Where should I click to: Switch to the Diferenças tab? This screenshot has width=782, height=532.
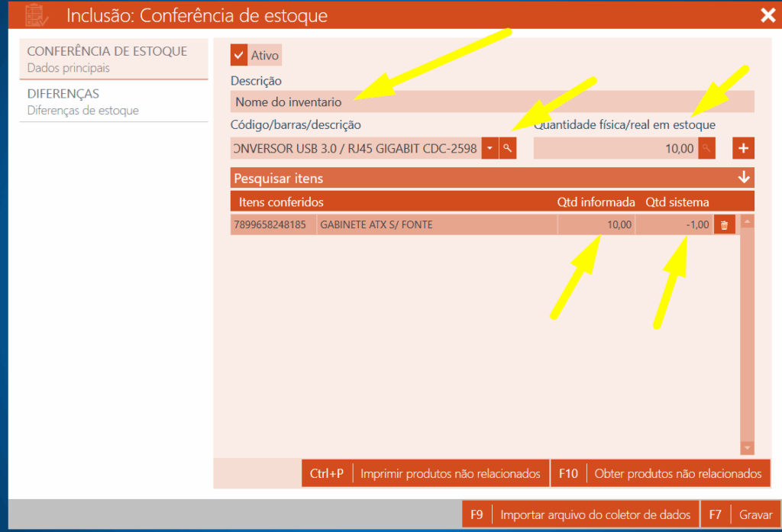[x=113, y=102]
